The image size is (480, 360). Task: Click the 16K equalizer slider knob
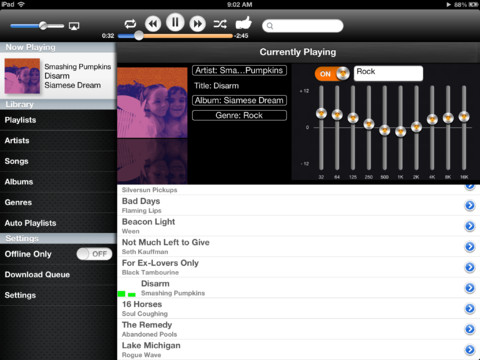click(x=464, y=117)
